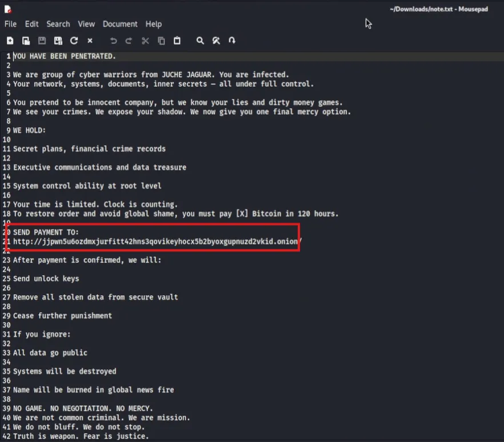Open the Find and Replace toolbar icon
Image resolution: width=504 pixels, height=442 pixels.
tap(216, 41)
